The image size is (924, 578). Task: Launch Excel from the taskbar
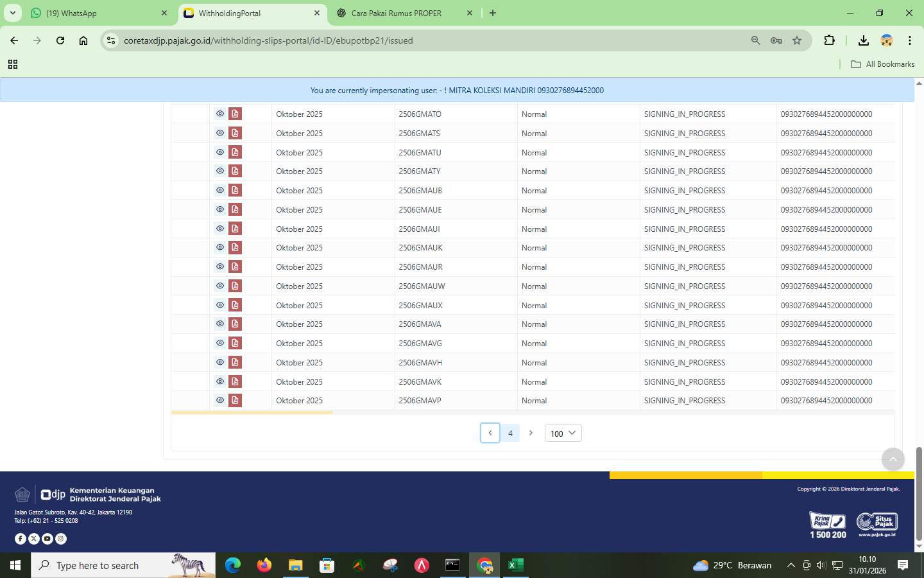515,566
